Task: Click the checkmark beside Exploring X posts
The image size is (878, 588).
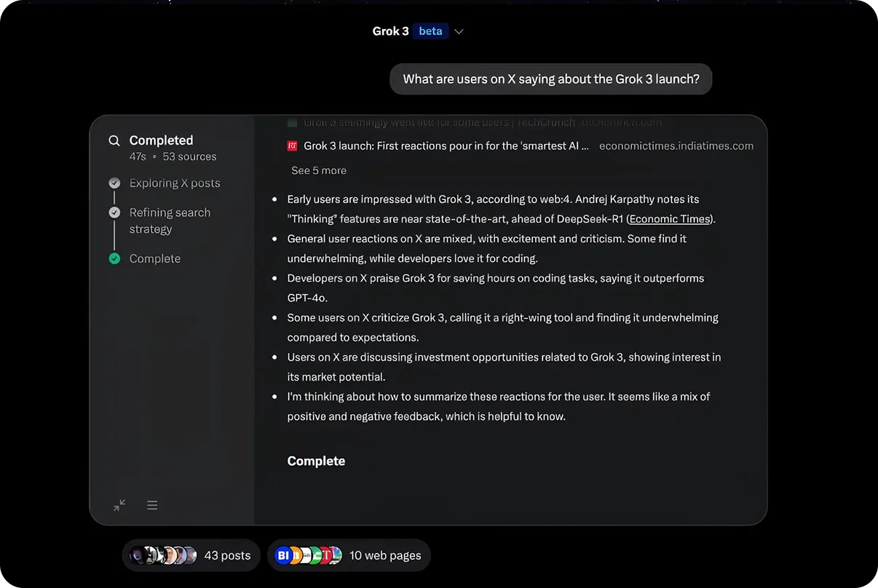Action: 114,183
